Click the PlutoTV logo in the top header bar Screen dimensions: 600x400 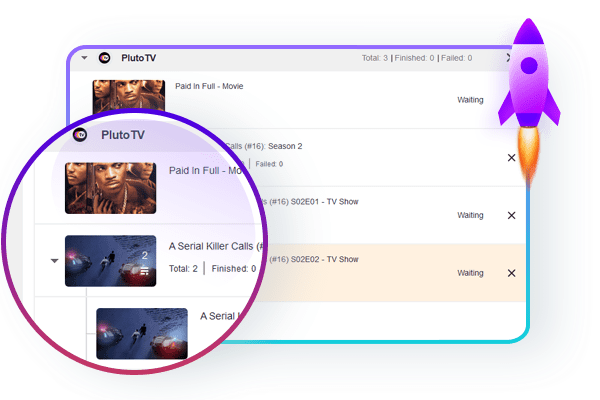(x=104, y=58)
